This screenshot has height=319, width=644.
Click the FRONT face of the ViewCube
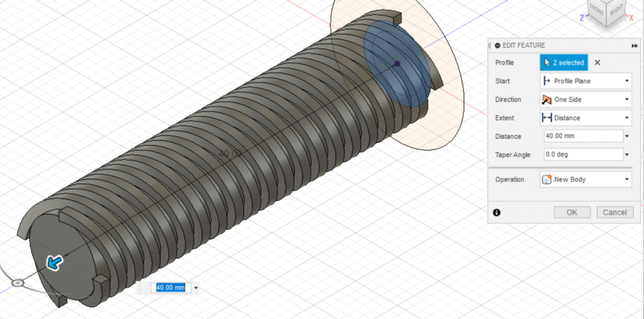pyautogui.click(x=596, y=9)
